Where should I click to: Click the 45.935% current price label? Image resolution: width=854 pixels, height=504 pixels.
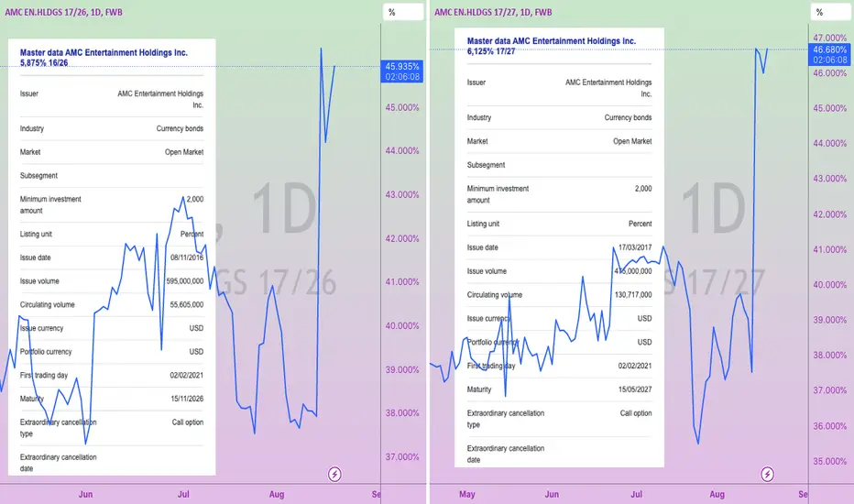point(402,71)
